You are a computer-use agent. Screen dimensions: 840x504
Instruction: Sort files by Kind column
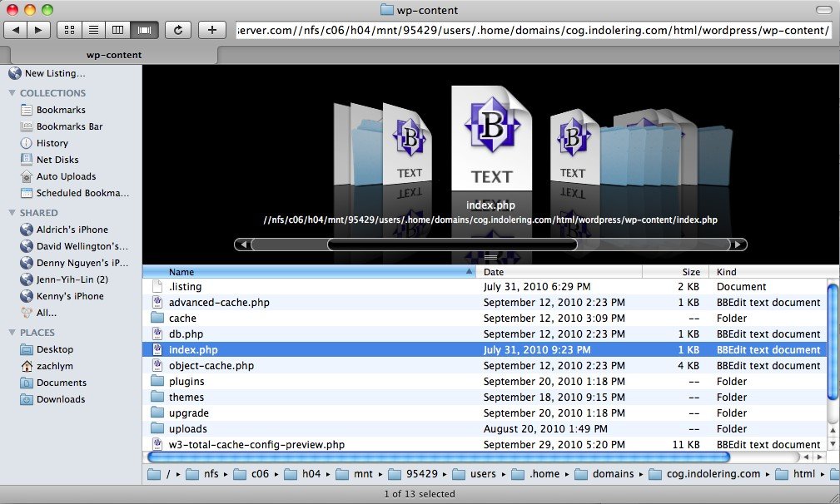point(774,272)
